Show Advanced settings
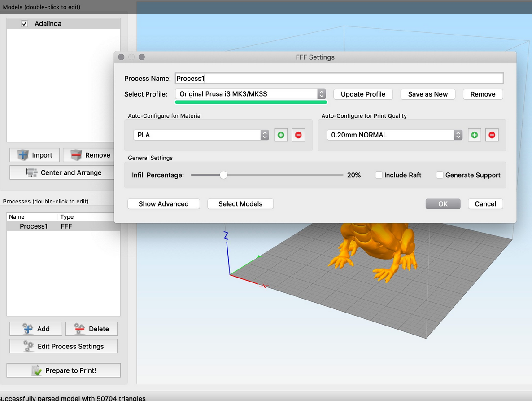The width and height of the screenshot is (532, 401). 164,204
